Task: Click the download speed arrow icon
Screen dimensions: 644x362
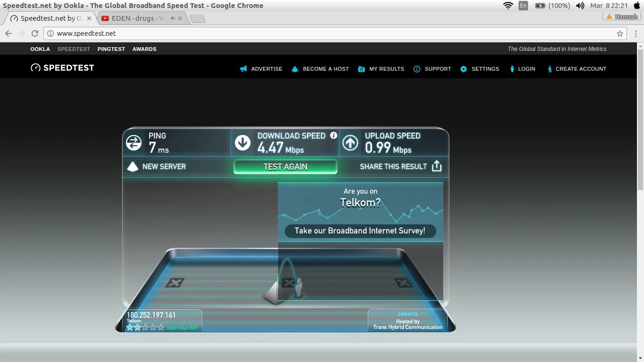Action: pos(243,143)
